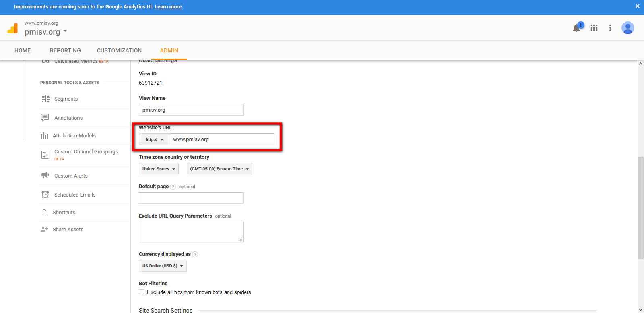Click the Scheduled Emails clock icon
The width and height of the screenshot is (644, 313).
pyautogui.click(x=45, y=195)
